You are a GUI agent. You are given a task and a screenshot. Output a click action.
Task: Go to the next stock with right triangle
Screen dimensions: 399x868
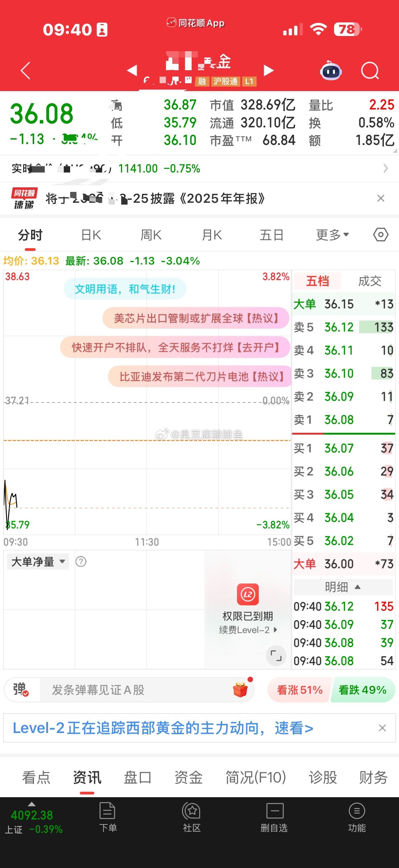268,70
